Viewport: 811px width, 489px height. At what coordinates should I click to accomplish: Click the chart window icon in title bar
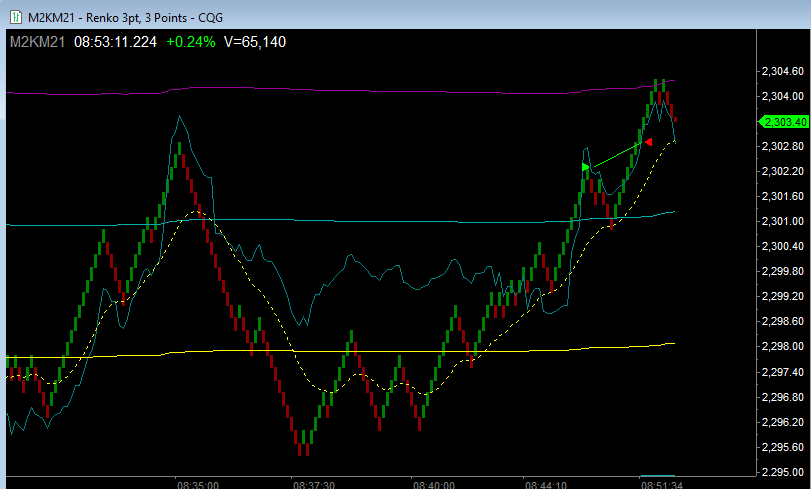(x=16, y=17)
